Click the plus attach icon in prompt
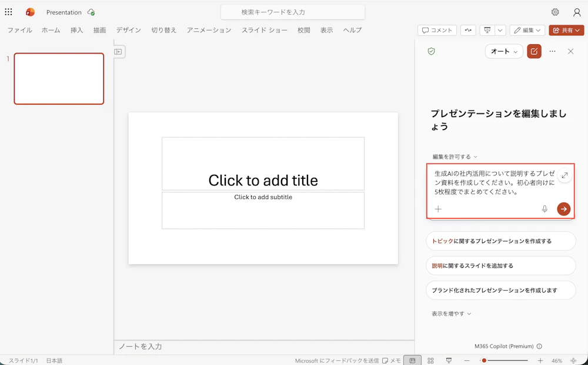588x365 pixels. point(438,209)
